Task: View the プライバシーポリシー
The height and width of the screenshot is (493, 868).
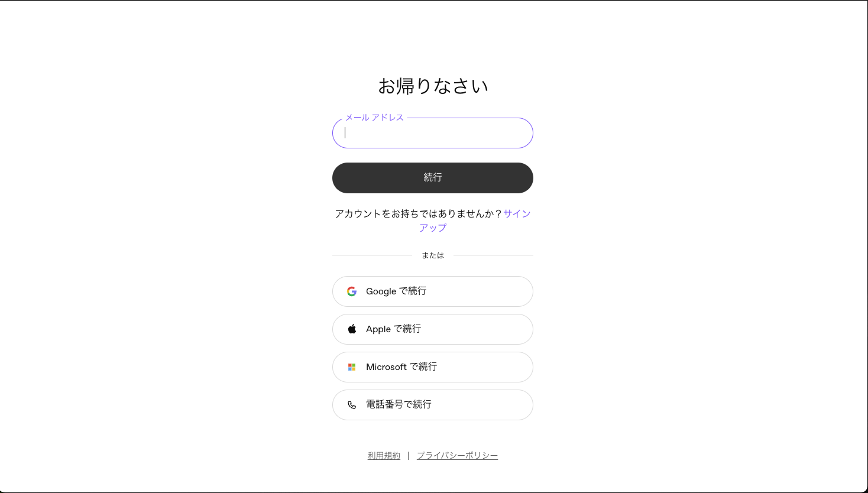Action: pyautogui.click(x=457, y=455)
